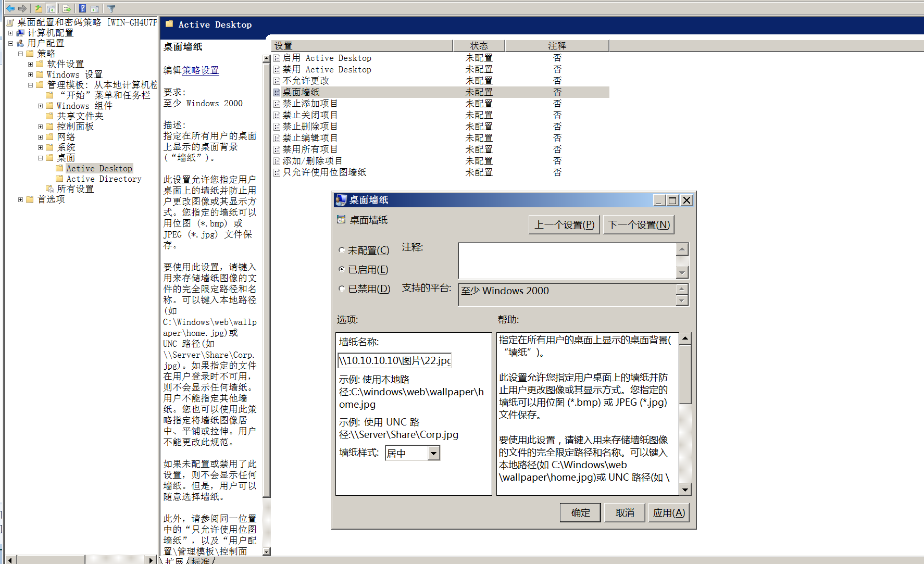Expand the Windows 组件 tree node
Screen dimensions: 924x564
[x=40, y=106]
